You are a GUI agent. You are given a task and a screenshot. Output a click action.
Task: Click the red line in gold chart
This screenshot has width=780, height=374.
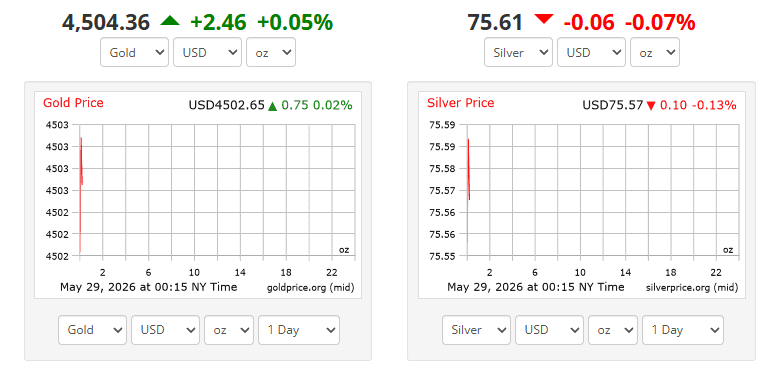point(81,194)
